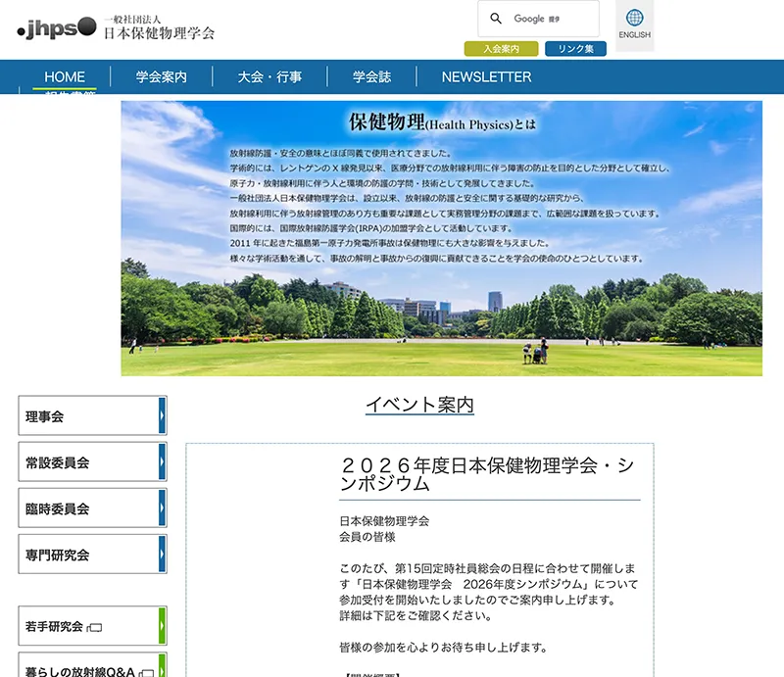Open the 臨時委員会 sidebar link
This screenshot has width=784, height=677.
[92, 508]
